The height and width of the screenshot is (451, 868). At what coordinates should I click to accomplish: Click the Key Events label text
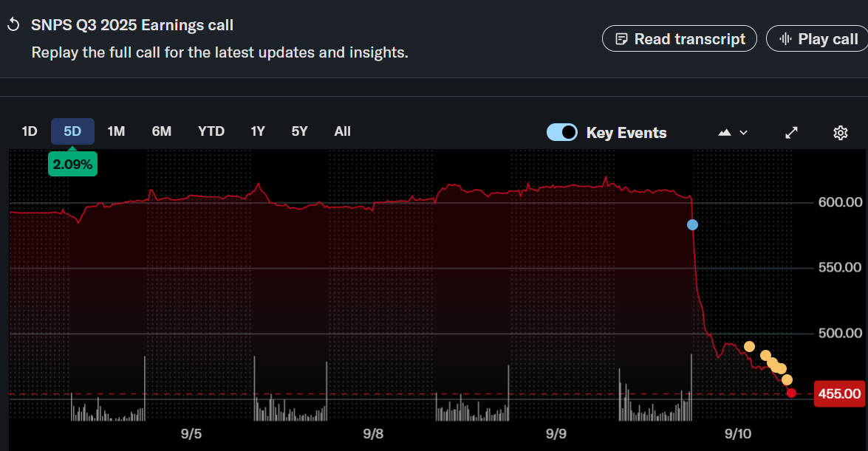(x=626, y=133)
